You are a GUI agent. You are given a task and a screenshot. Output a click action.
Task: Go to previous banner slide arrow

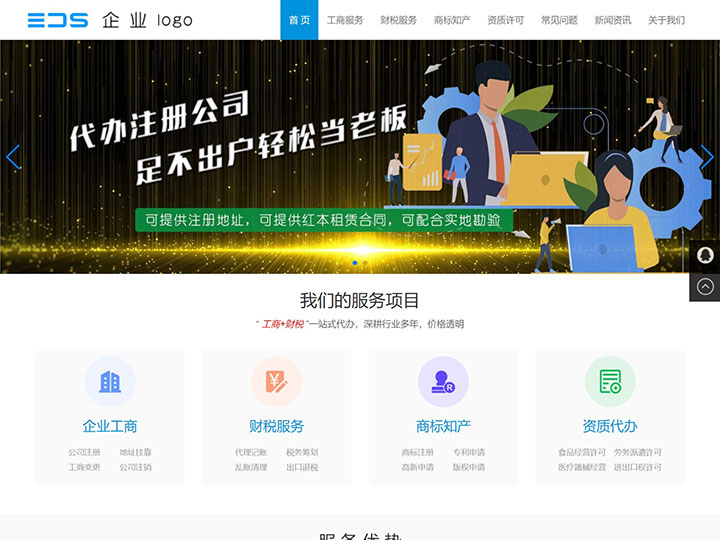13,157
